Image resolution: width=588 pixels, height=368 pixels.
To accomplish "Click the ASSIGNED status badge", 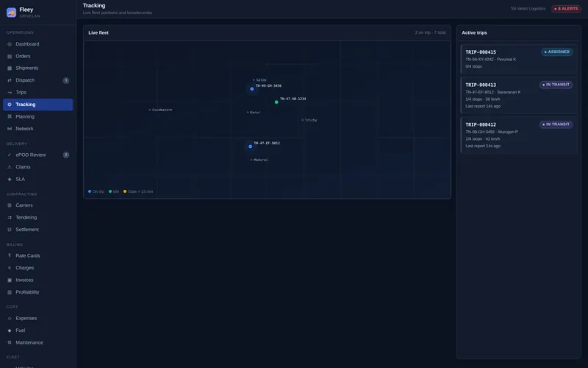I will [x=557, y=52].
